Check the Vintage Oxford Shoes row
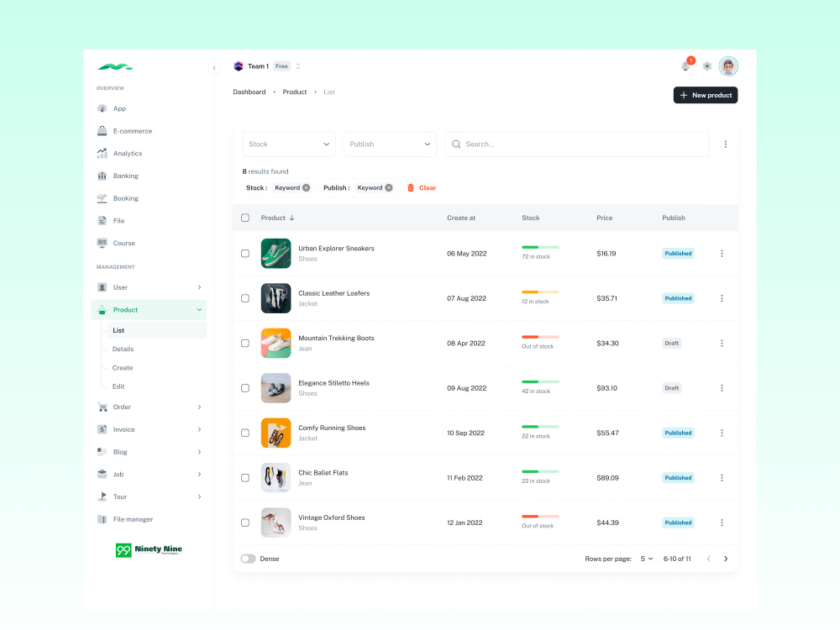This screenshot has width=840, height=630. [x=245, y=522]
